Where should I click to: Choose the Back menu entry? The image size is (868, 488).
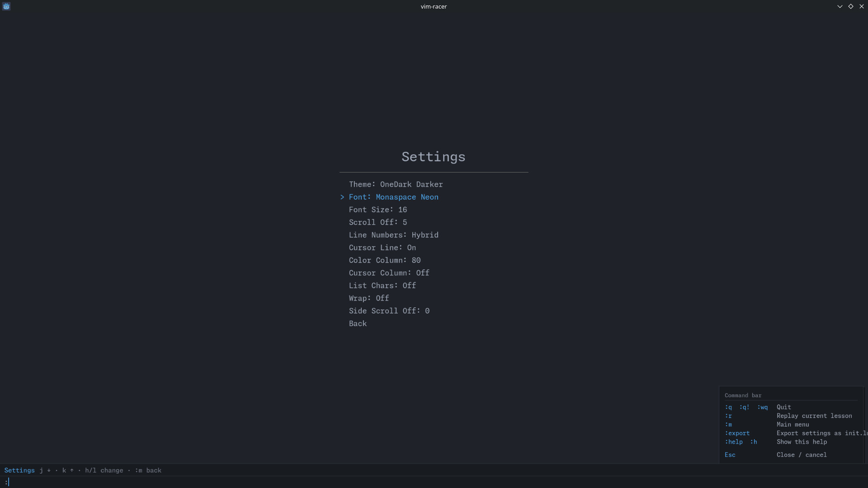(x=358, y=324)
